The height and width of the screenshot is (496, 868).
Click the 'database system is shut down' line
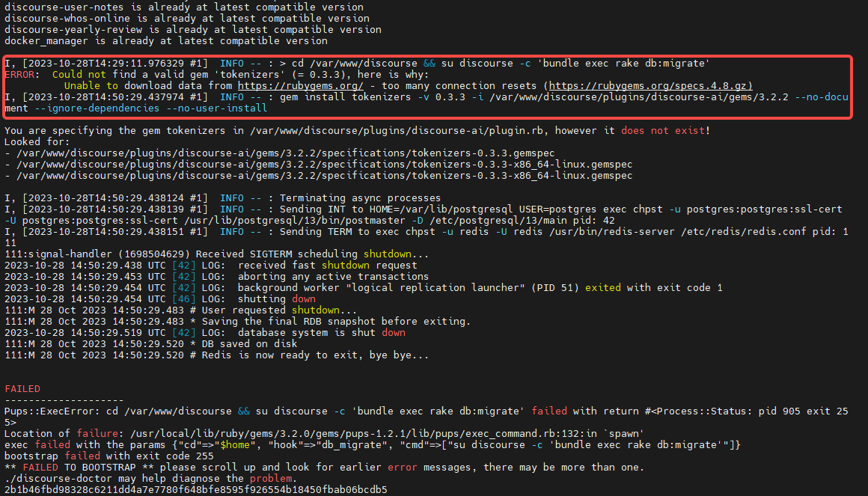click(205, 333)
